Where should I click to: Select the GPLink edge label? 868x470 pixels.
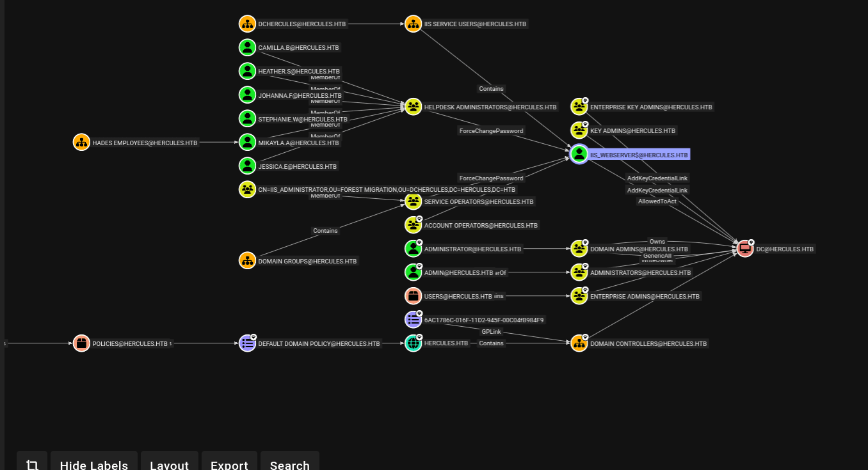click(x=491, y=331)
